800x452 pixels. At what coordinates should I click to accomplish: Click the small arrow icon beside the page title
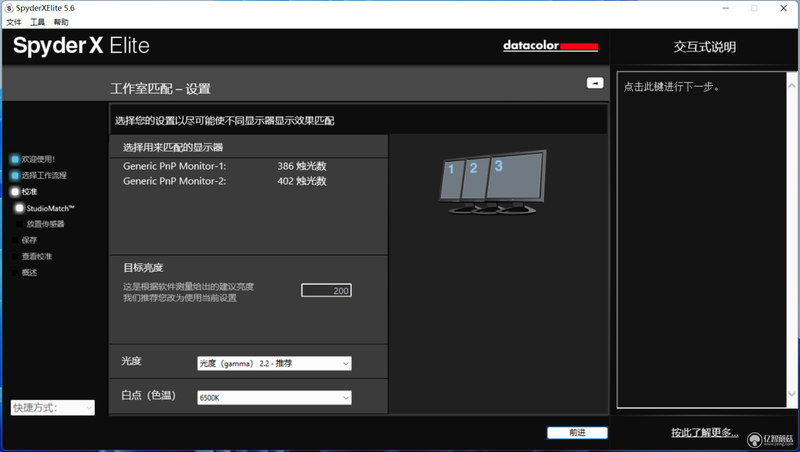tap(595, 83)
